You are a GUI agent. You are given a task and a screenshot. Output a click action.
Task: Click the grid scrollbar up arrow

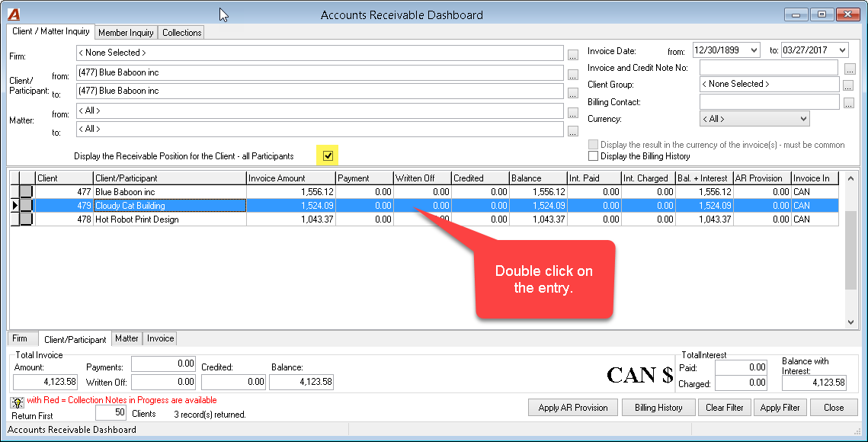coord(850,178)
